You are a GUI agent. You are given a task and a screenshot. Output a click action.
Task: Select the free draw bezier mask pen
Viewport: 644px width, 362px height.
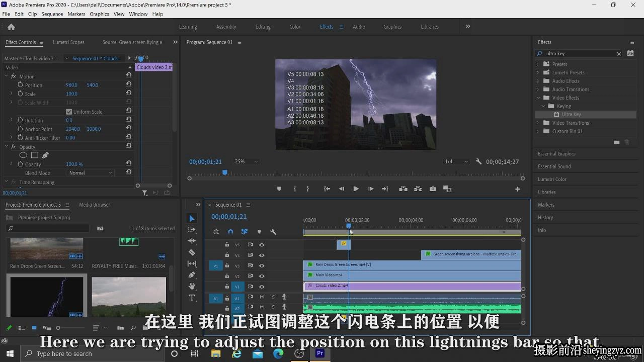tap(45, 155)
